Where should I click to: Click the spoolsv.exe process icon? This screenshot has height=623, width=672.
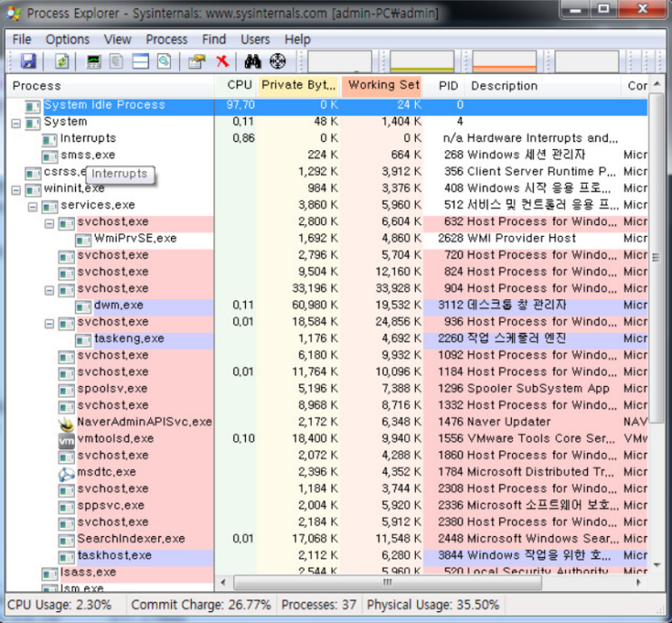(x=66, y=391)
